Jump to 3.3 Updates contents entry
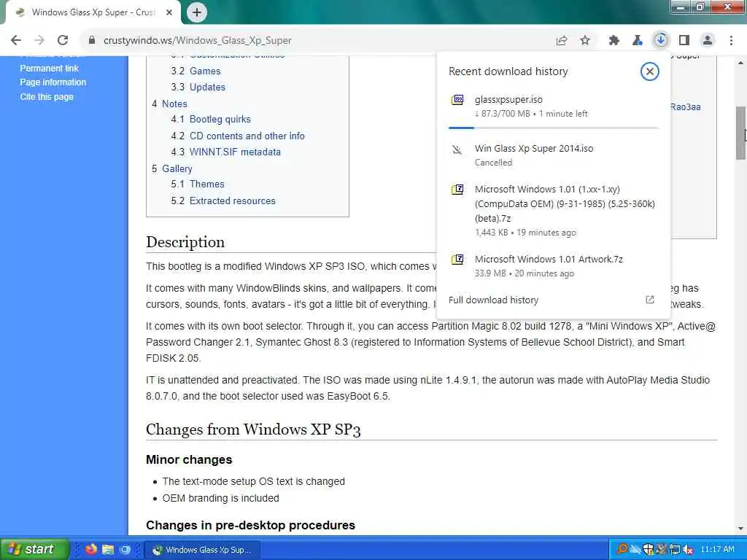 pos(198,87)
